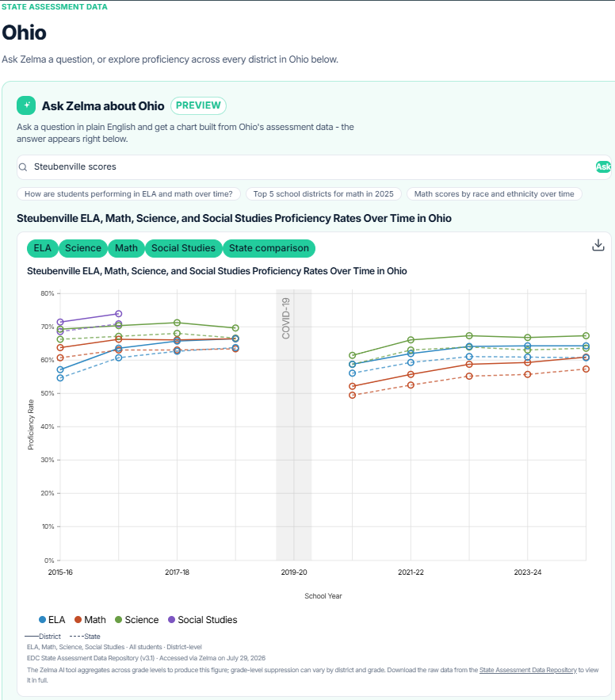Click the Science green point at 2024-25

(586, 335)
